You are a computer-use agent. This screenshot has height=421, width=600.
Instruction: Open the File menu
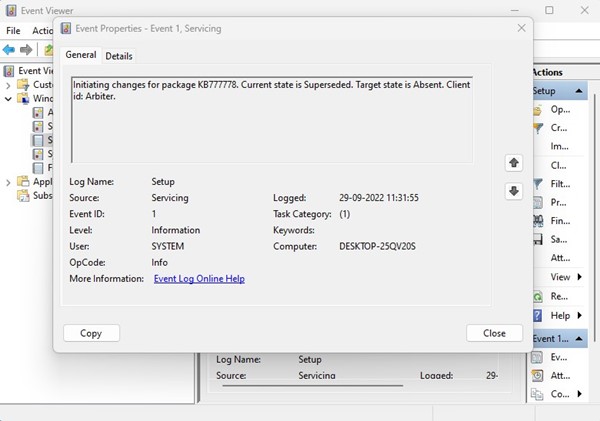[14, 31]
